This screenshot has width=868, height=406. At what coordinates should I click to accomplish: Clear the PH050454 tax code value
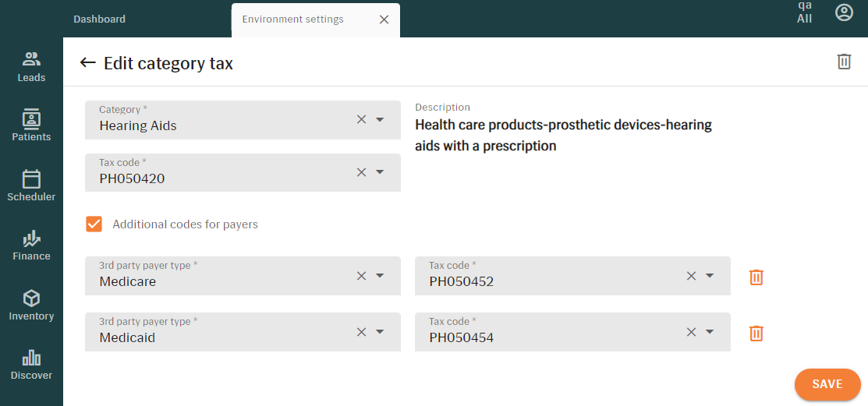pos(692,331)
